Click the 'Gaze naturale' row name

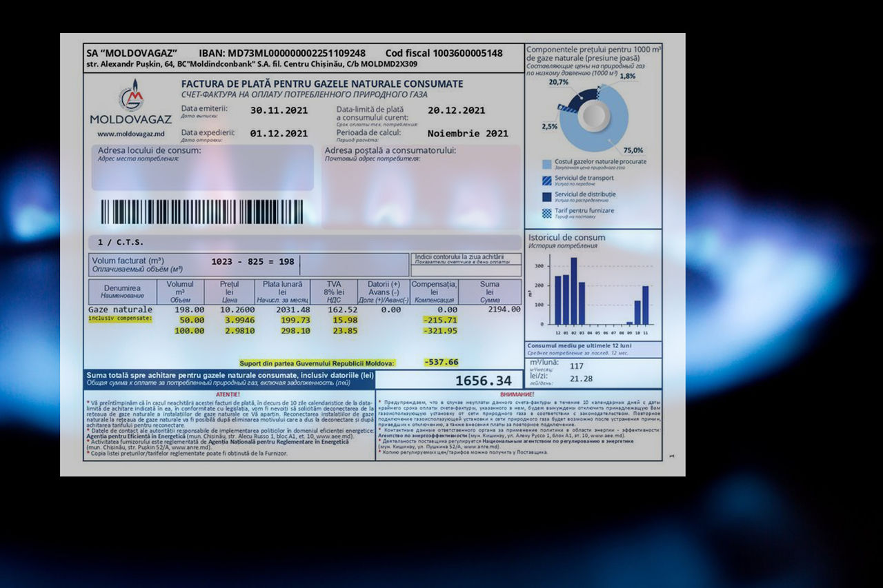[x=120, y=310]
